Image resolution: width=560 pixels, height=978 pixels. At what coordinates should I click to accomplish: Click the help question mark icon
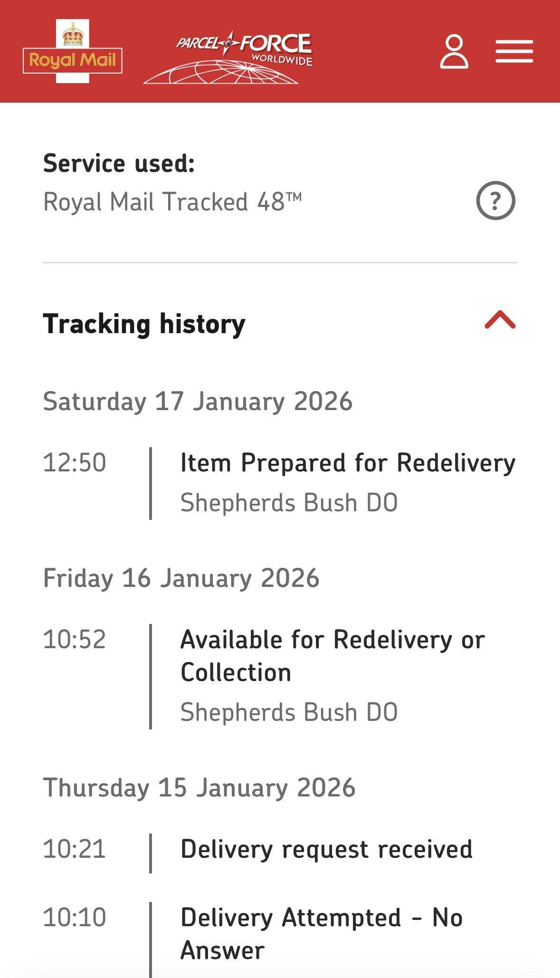click(x=495, y=201)
